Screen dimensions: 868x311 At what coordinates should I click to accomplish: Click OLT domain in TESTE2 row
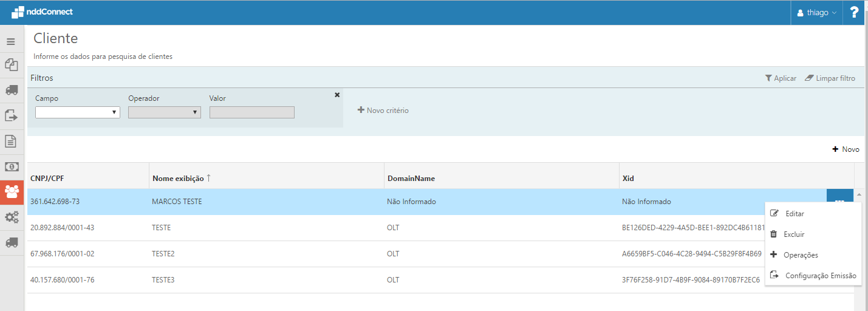394,254
